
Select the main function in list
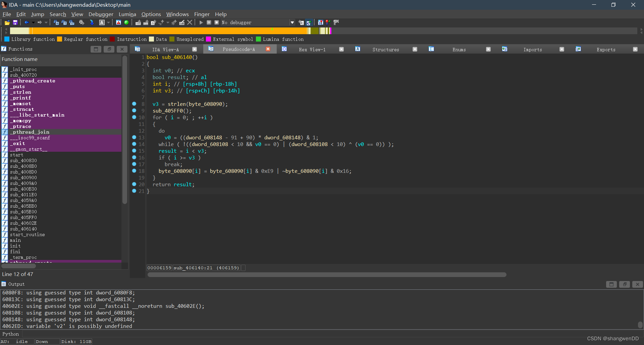15,240
